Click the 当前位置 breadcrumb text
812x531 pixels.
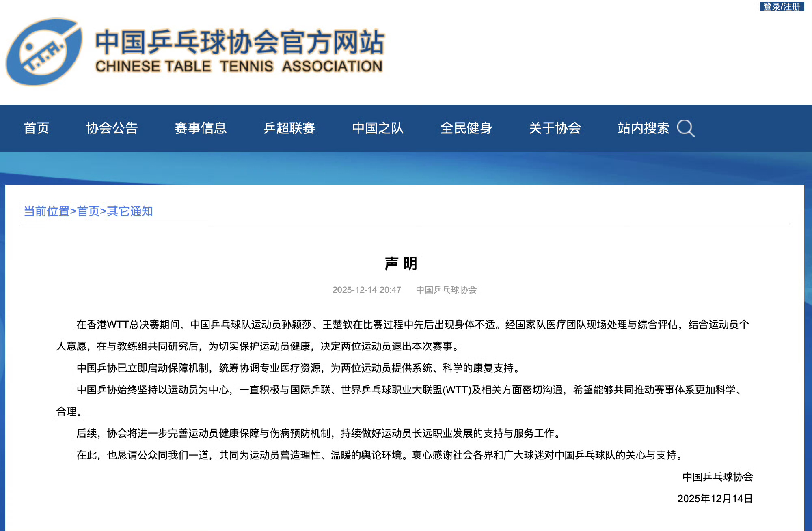pos(46,211)
